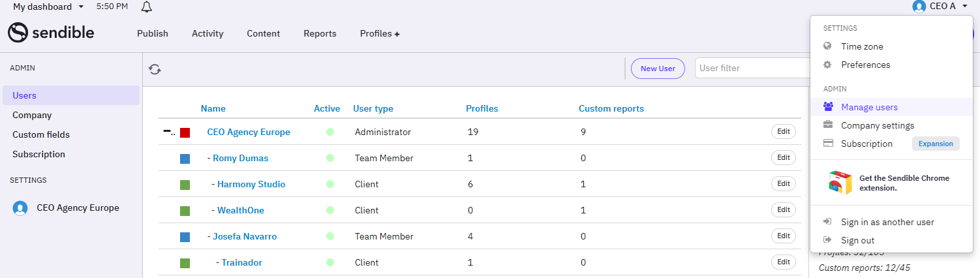
Task: Open the Activity menu
Action: click(207, 33)
